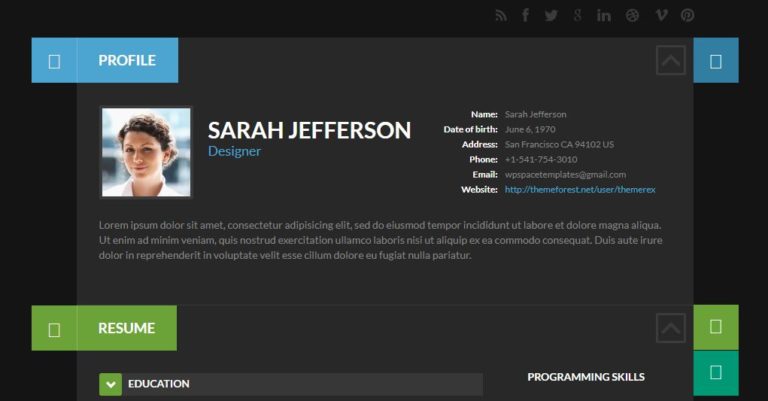Click the address San Francisco CA 94102 US
768x401 pixels.
pyautogui.click(x=559, y=144)
